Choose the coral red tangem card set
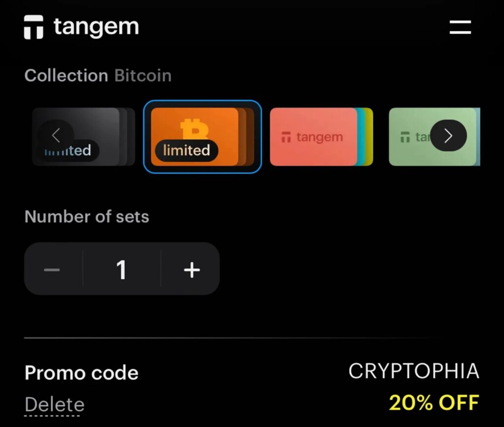 [321, 137]
